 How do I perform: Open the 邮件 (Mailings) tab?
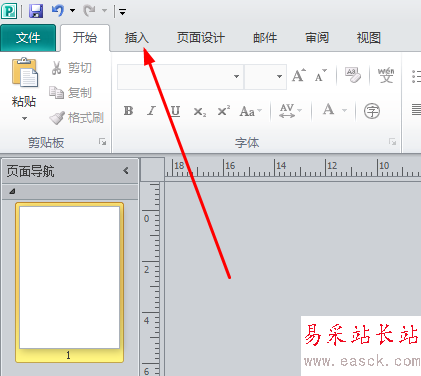265,38
